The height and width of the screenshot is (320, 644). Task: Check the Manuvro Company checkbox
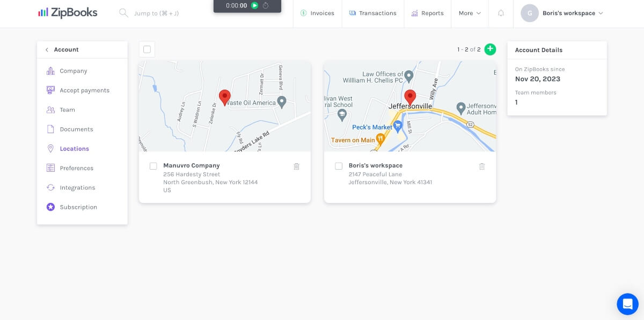[153, 166]
